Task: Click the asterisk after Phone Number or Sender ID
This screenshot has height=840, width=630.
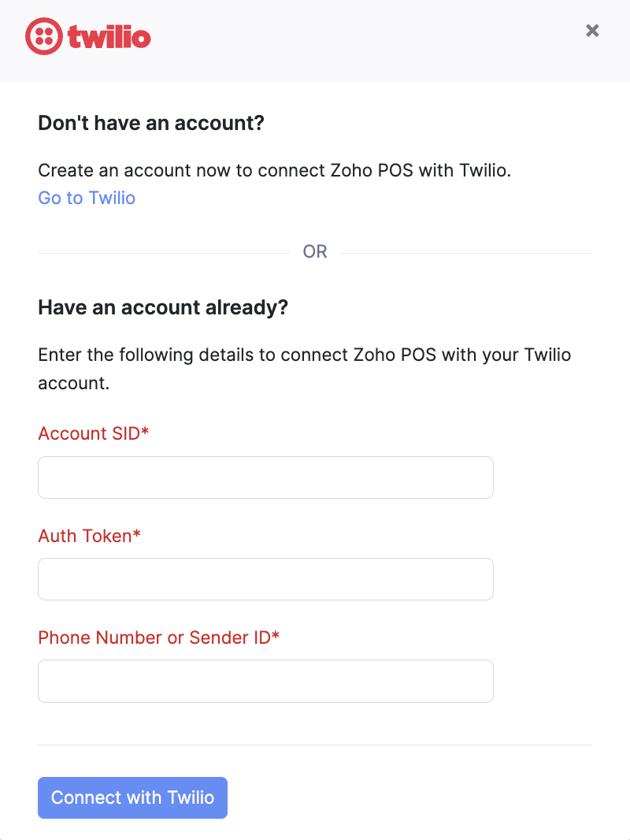Action: tap(276, 637)
